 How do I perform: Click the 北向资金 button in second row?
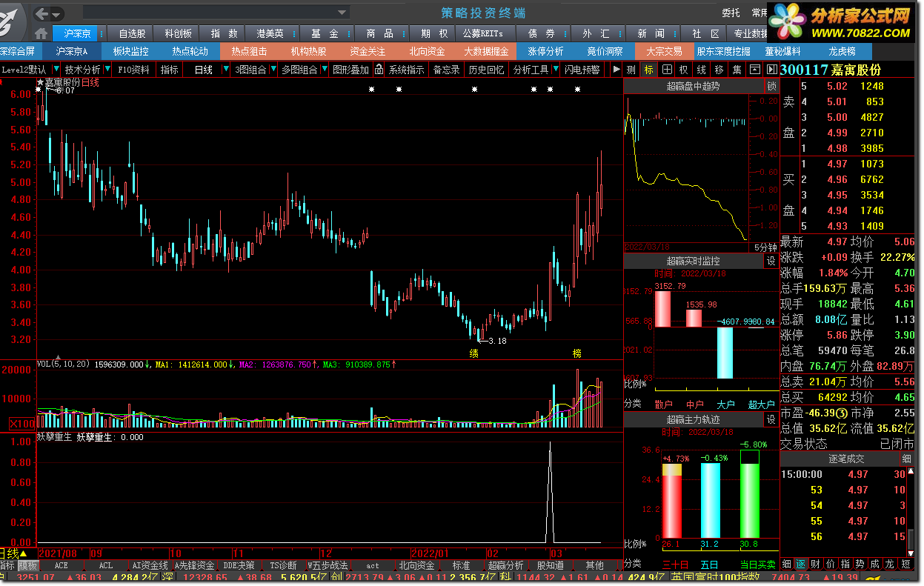click(427, 51)
